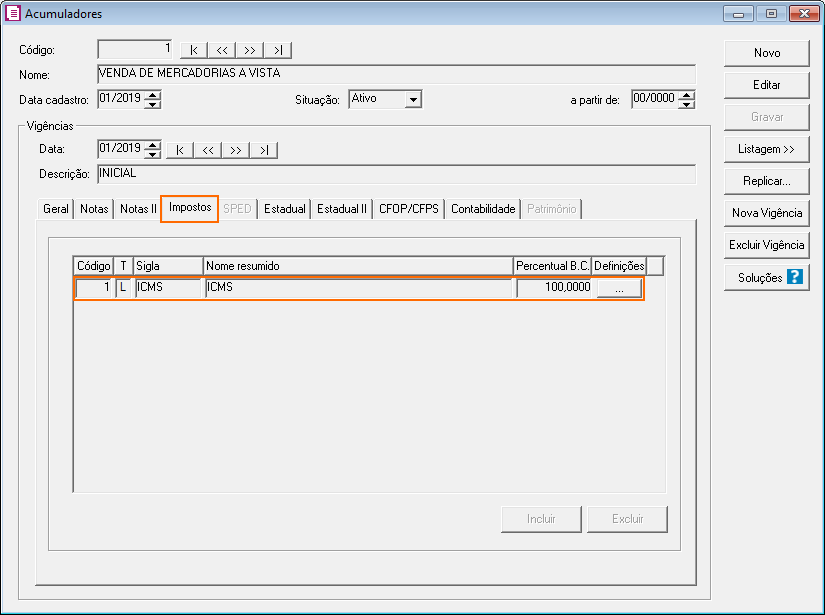Click the Editar button
825x615 pixels.
coord(767,85)
